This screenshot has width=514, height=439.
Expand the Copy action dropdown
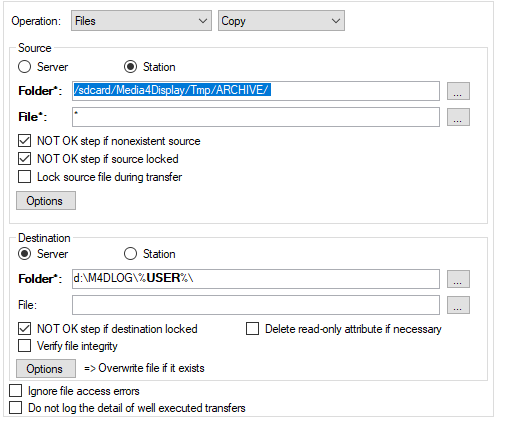[x=281, y=21]
